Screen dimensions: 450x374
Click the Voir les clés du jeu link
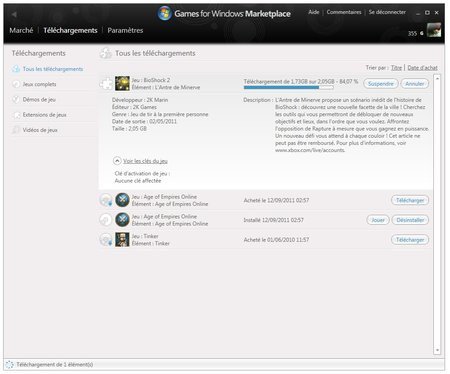point(145,161)
